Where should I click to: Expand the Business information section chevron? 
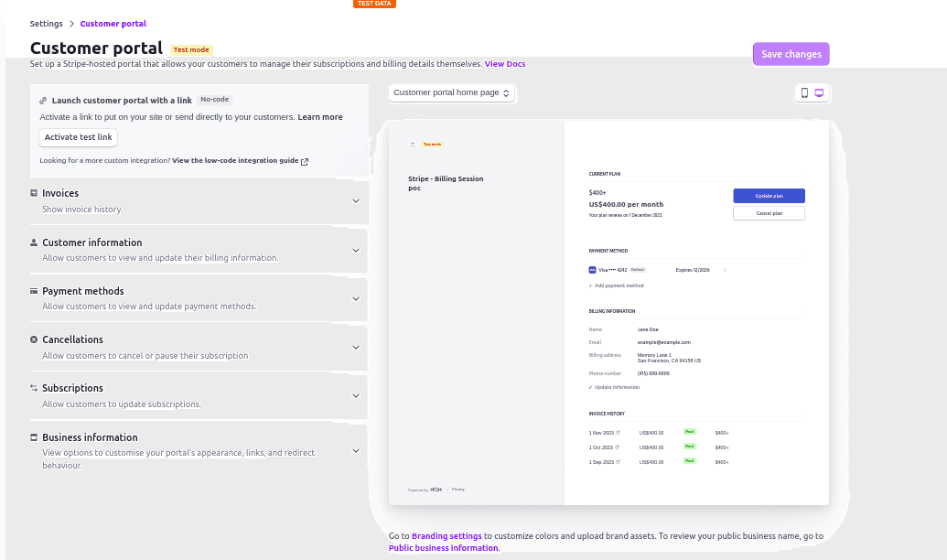point(356,451)
